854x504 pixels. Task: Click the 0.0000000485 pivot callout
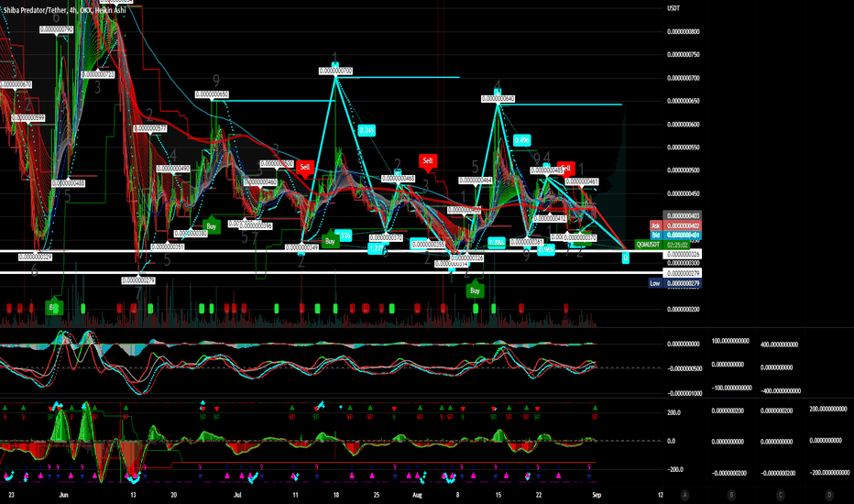pyautogui.click(x=547, y=170)
